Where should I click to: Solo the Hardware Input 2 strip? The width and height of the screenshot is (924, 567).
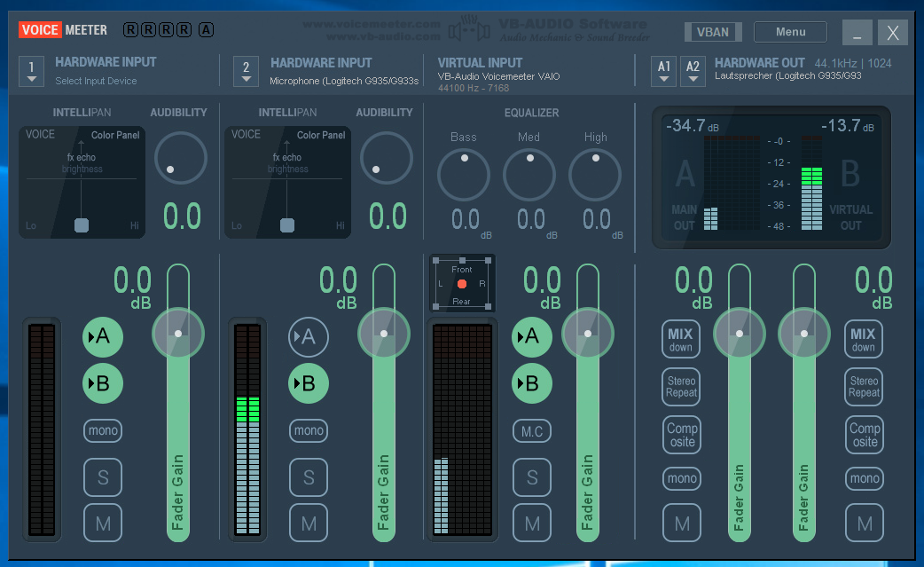(x=309, y=477)
